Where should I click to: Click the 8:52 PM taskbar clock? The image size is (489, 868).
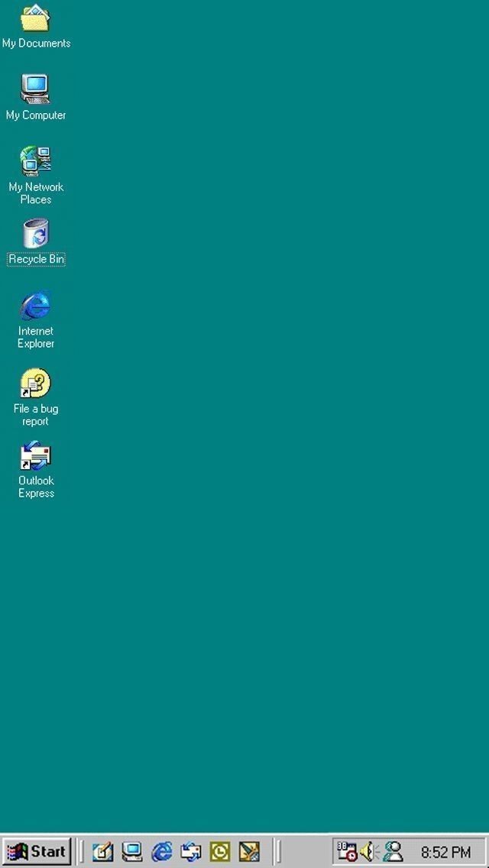click(x=445, y=852)
